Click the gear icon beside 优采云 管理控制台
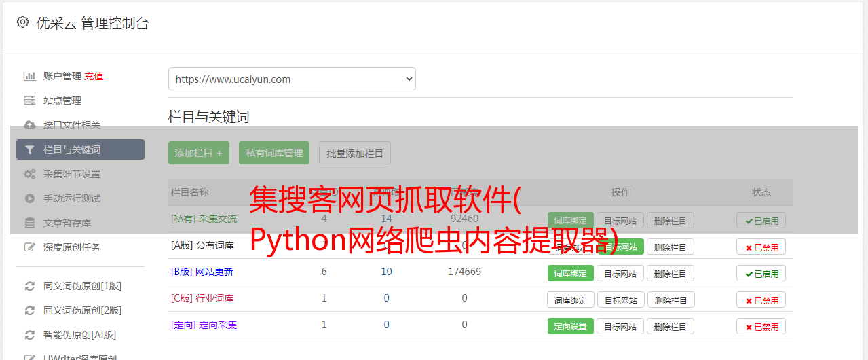The height and width of the screenshot is (360, 868). click(x=22, y=22)
